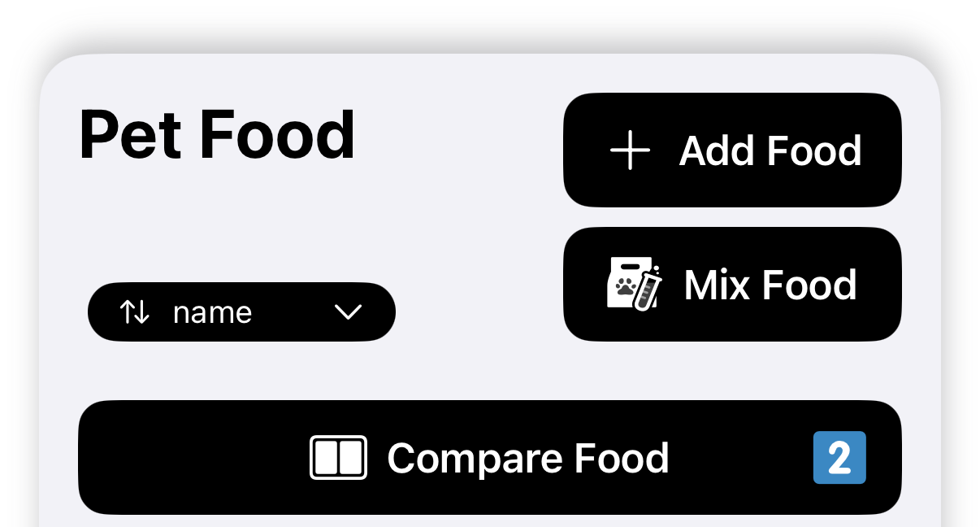The image size is (980, 527).
Task: Open the Compare Food view
Action: point(489,457)
